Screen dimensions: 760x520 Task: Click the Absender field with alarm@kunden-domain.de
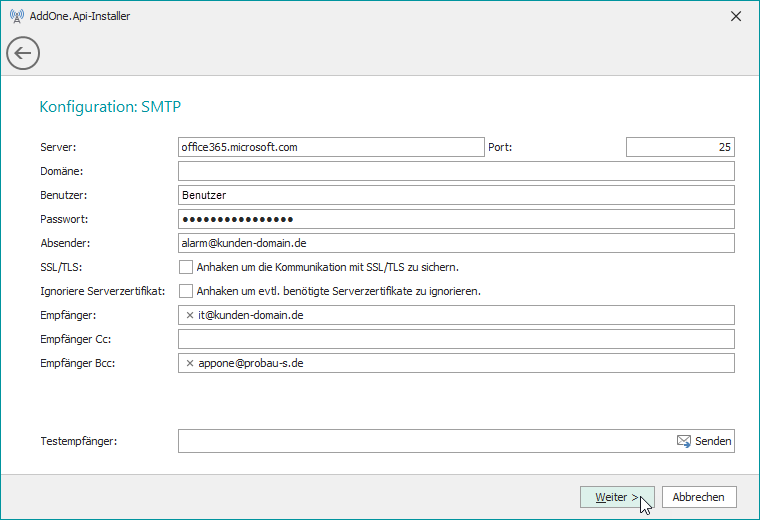(x=456, y=243)
